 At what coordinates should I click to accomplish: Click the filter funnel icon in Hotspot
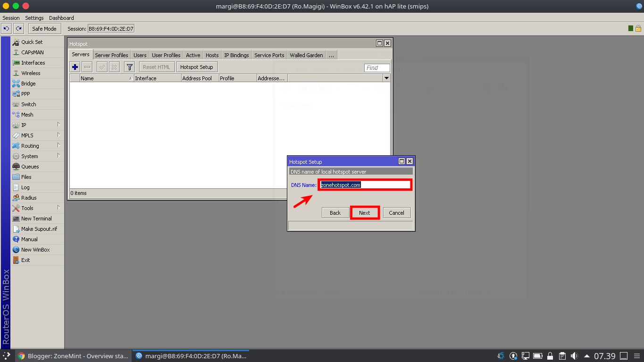[x=129, y=67]
